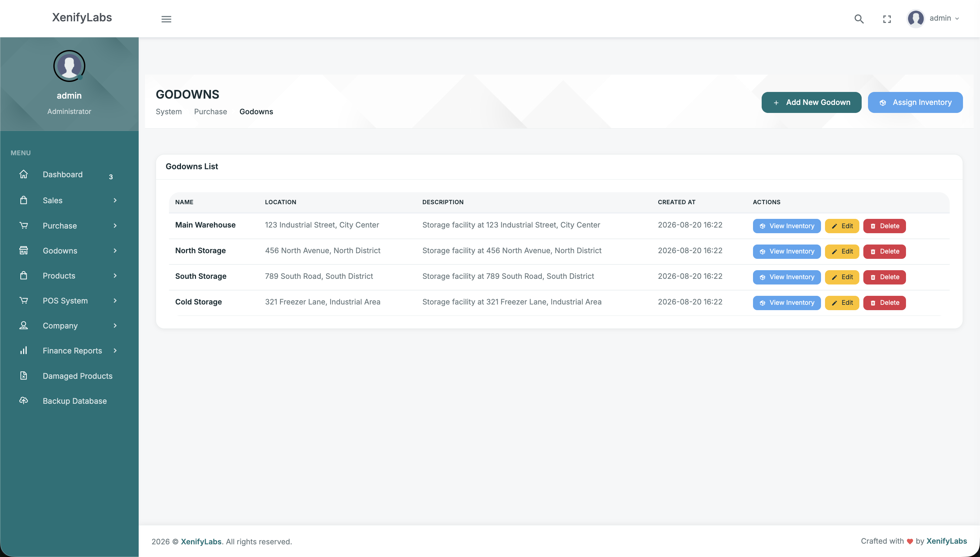
Task: Click the Products bag icon
Action: tap(24, 276)
